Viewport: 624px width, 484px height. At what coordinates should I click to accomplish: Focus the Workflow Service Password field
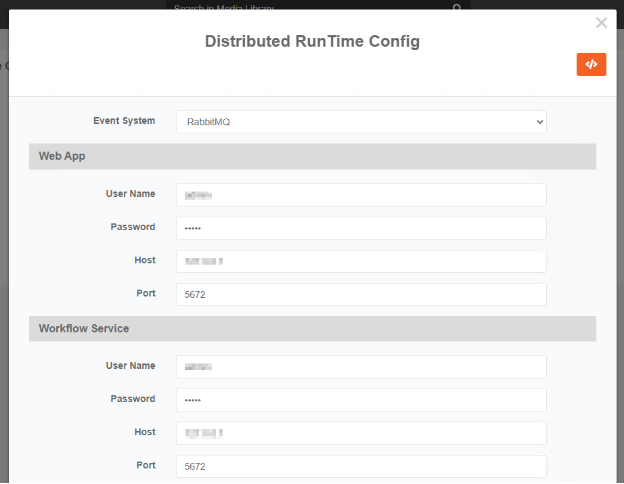click(x=361, y=400)
